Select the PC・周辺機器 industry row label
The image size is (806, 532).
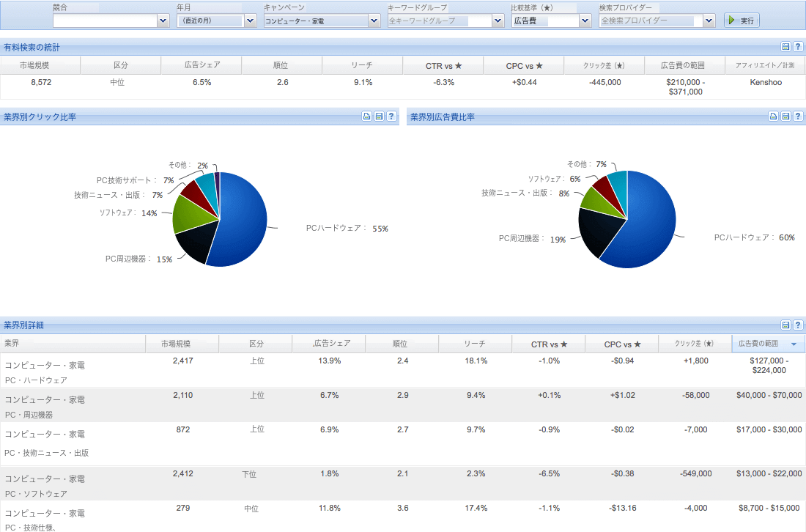coord(29,415)
